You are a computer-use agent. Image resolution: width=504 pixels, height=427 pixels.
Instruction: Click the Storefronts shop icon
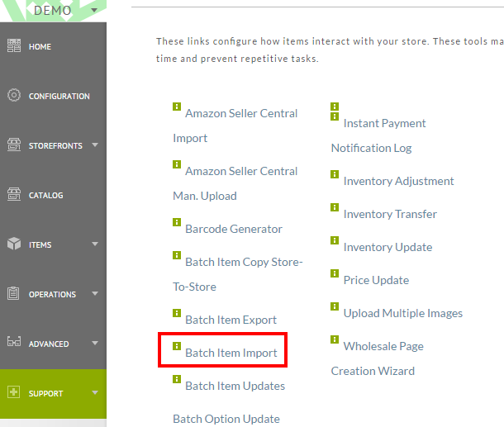(x=14, y=145)
